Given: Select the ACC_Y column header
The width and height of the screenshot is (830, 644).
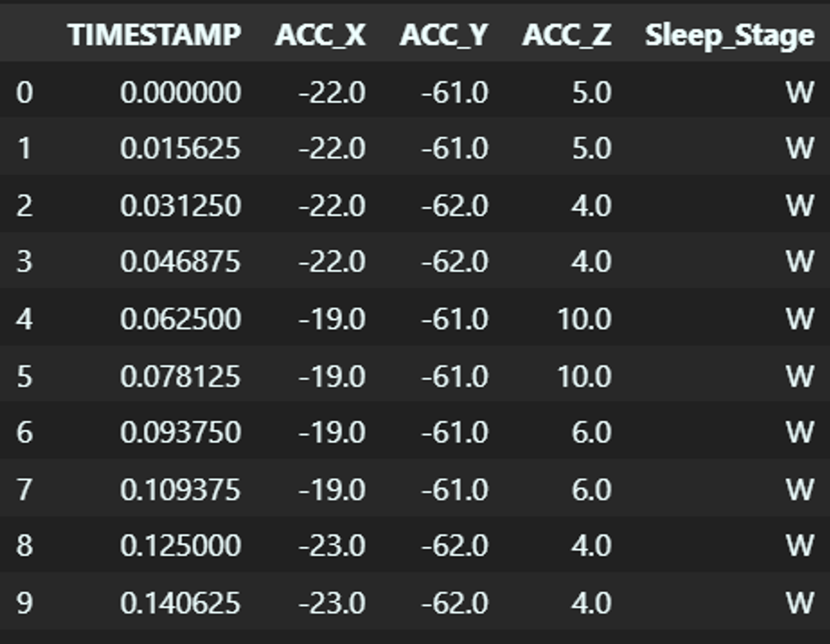Looking at the screenshot, I should tap(444, 35).
